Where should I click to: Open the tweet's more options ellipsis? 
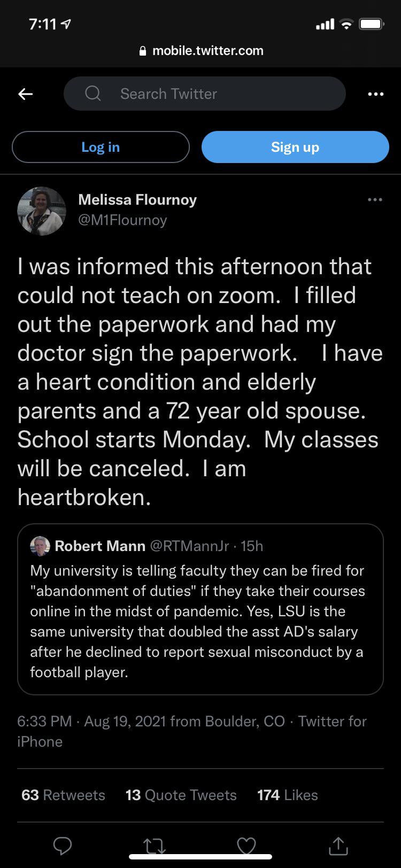click(375, 200)
